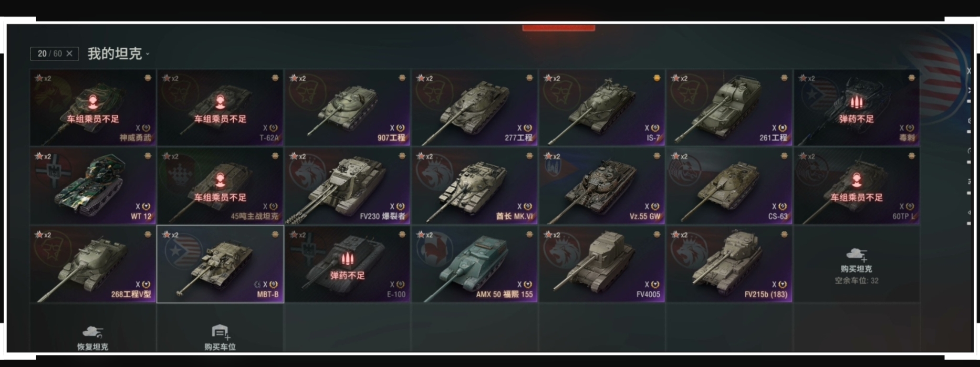The height and width of the screenshot is (367, 980).
Task: Select the AMX 50 福熙 155 tank
Action: (x=475, y=264)
